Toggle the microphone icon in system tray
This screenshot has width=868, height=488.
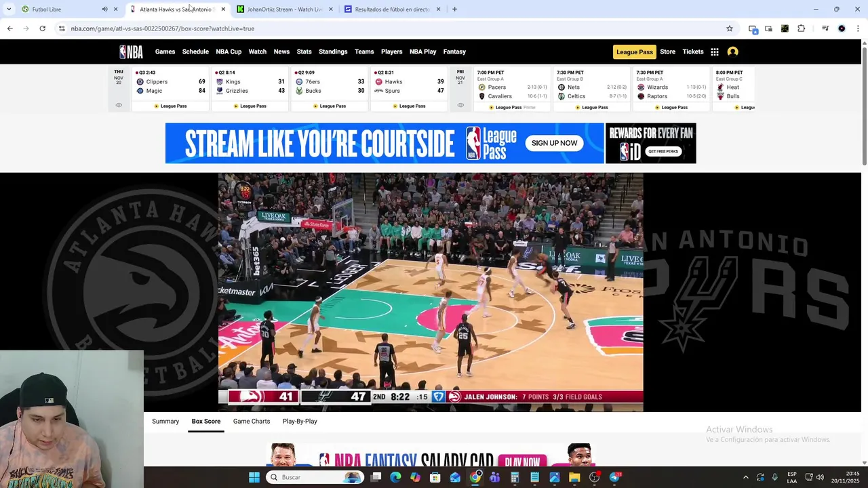(x=774, y=477)
